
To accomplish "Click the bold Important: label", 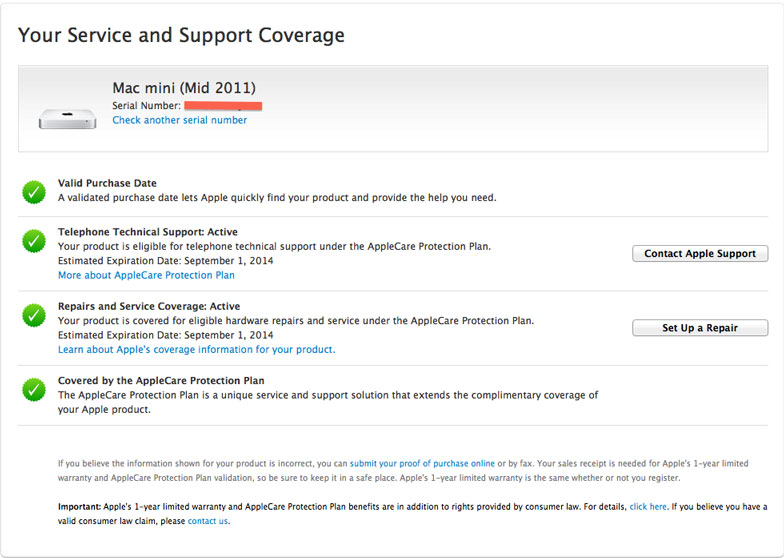I will [80, 506].
